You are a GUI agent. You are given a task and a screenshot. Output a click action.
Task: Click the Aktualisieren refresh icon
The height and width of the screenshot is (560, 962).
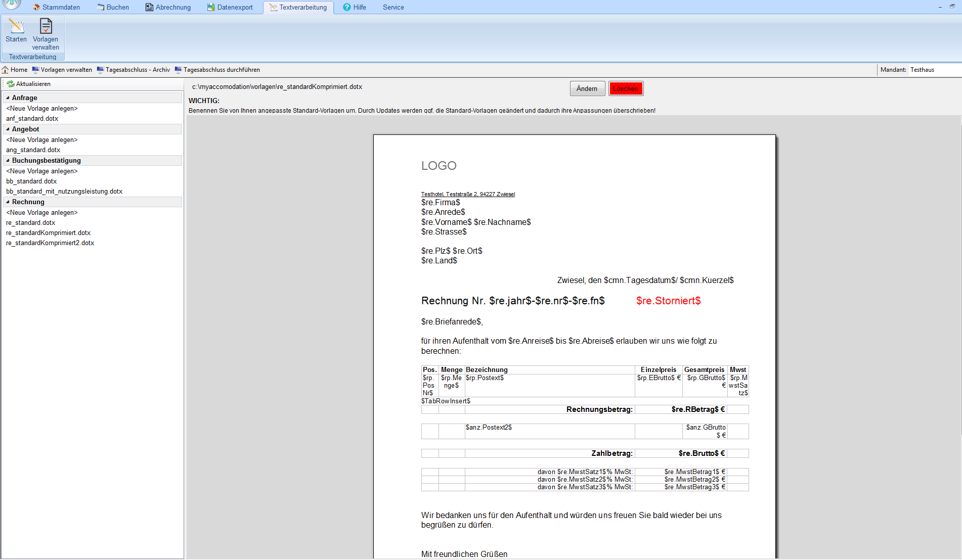pyautogui.click(x=11, y=84)
